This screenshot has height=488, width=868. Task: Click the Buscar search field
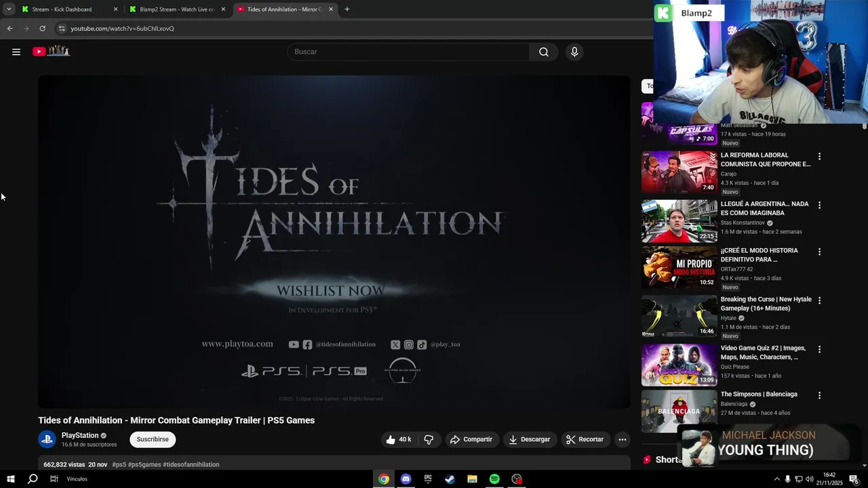[408, 52]
